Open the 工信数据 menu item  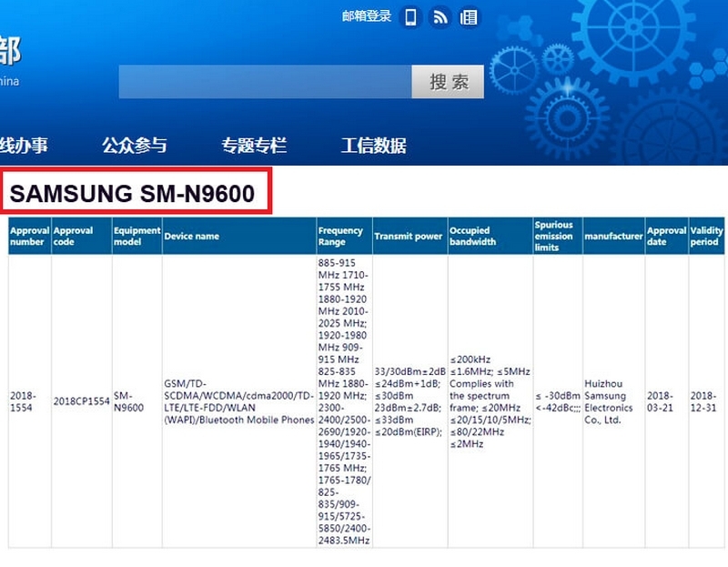[374, 146]
